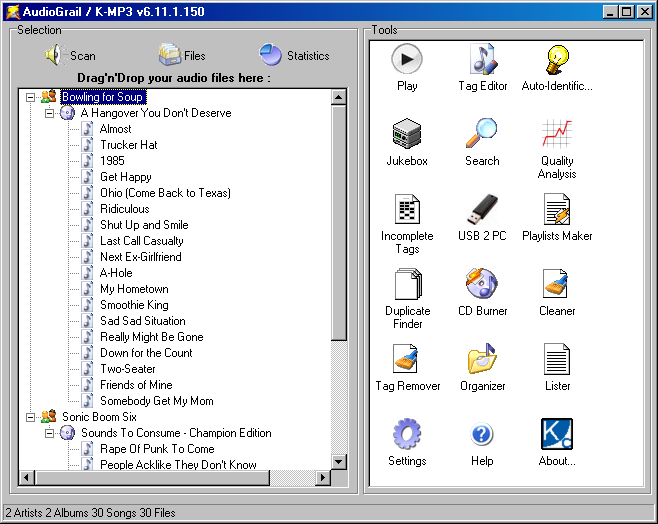
Task: Open the Auto-Identification lightbulb tool
Action: pyautogui.click(x=557, y=67)
